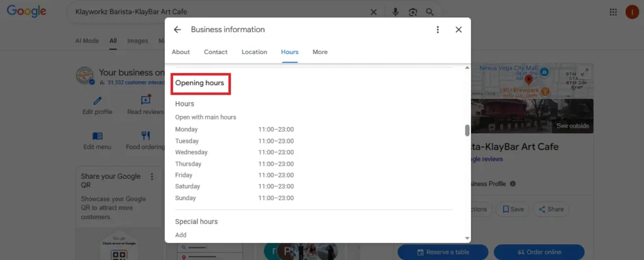The height and width of the screenshot is (260, 644).
Task: Select the Hours tab
Action: [x=289, y=52]
